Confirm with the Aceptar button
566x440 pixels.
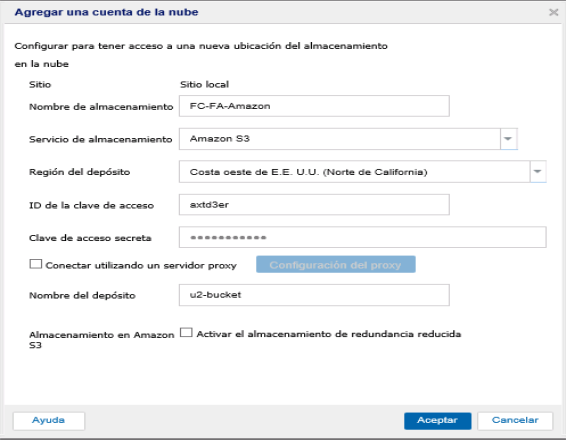click(x=437, y=421)
